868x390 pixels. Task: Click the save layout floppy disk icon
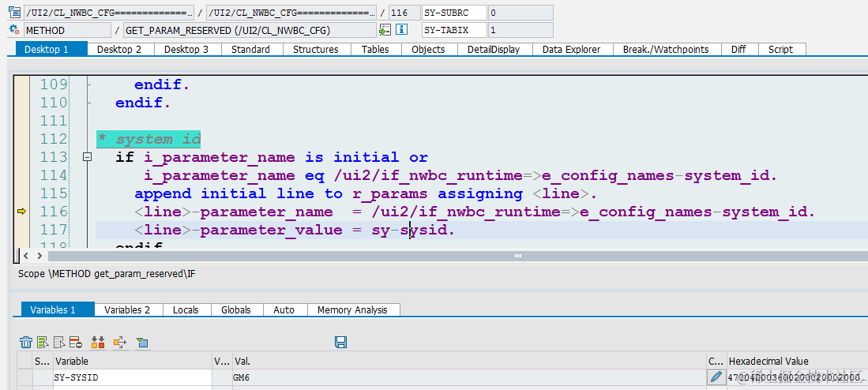point(340,342)
